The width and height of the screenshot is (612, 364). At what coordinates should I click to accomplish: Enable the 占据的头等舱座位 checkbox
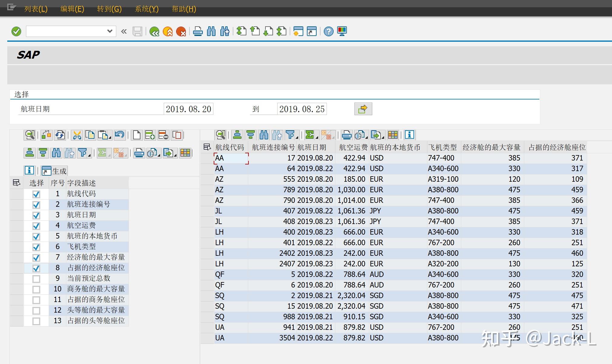36,321
